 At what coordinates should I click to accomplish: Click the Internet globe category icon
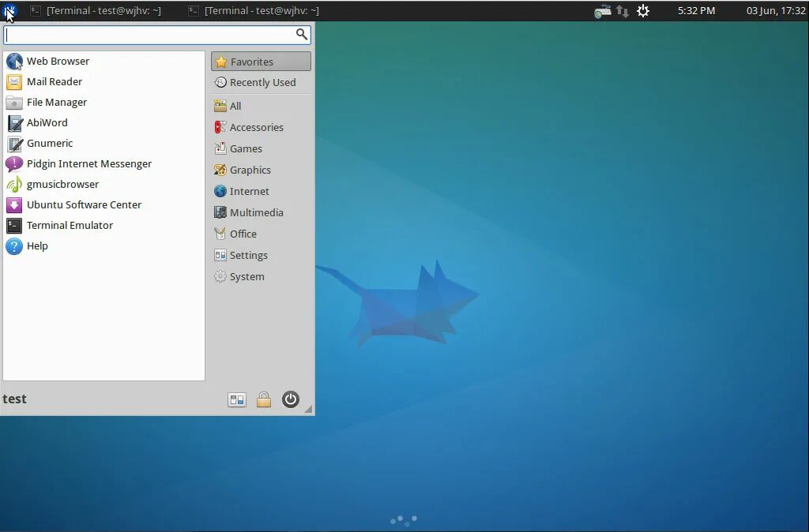pyautogui.click(x=220, y=191)
